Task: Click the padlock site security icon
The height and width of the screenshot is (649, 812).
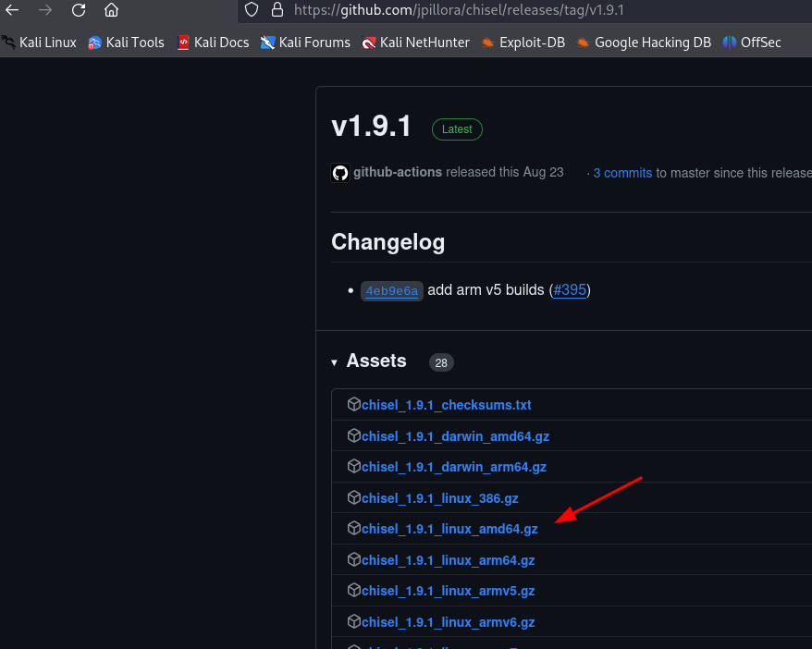Action: [x=277, y=10]
